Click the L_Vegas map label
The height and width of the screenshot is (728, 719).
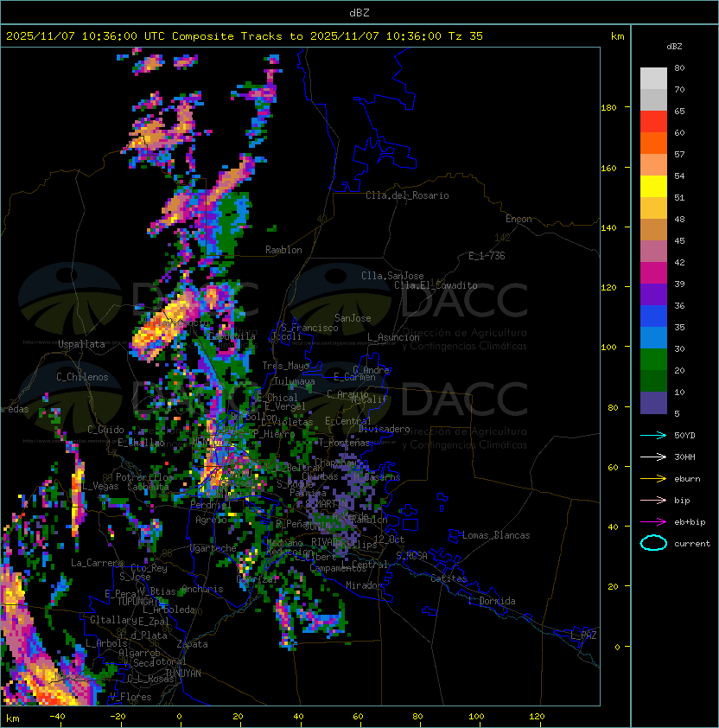pyautogui.click(x=101, y=486)
